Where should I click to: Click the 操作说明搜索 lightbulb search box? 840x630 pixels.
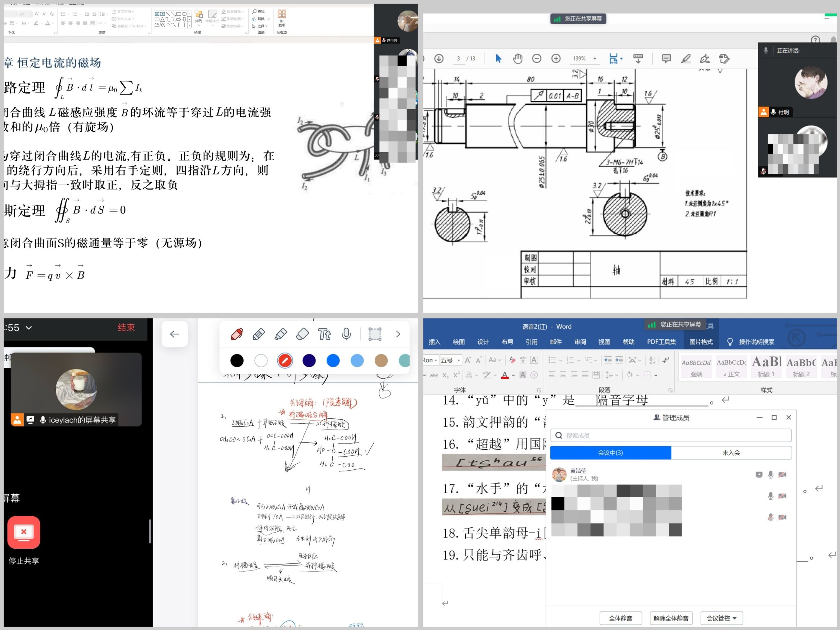tap(751, 342)
